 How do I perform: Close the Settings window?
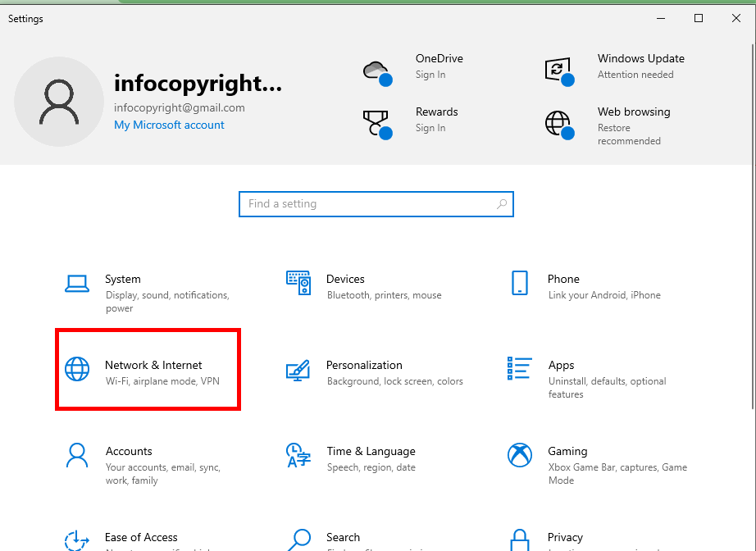point(736,18)
